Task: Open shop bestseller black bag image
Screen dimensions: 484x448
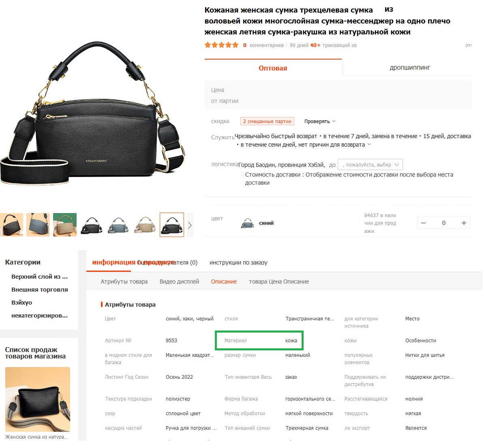Action: pyautogui.click(x=38, y=399)
